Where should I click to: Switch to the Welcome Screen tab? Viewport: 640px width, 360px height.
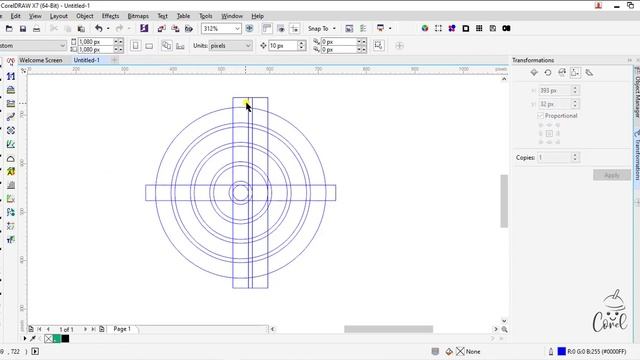coord(41,60)
